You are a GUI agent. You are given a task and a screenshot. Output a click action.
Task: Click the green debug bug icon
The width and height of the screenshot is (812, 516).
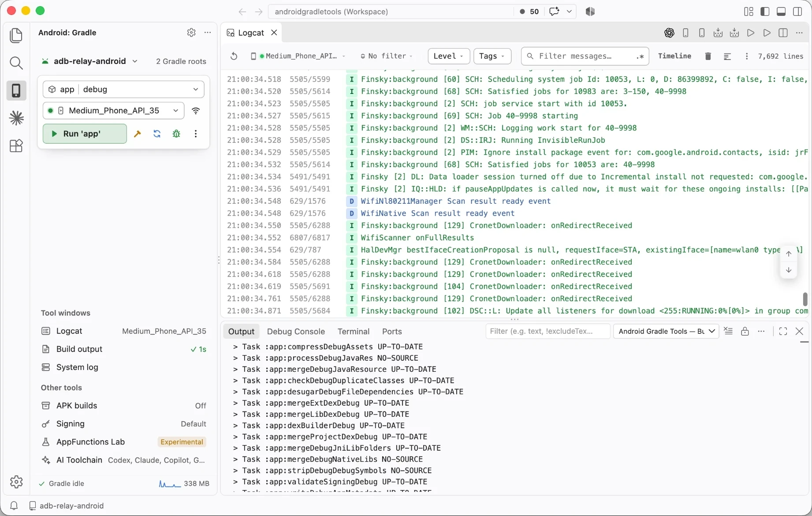pyautogui.click(x=176, y=134)
